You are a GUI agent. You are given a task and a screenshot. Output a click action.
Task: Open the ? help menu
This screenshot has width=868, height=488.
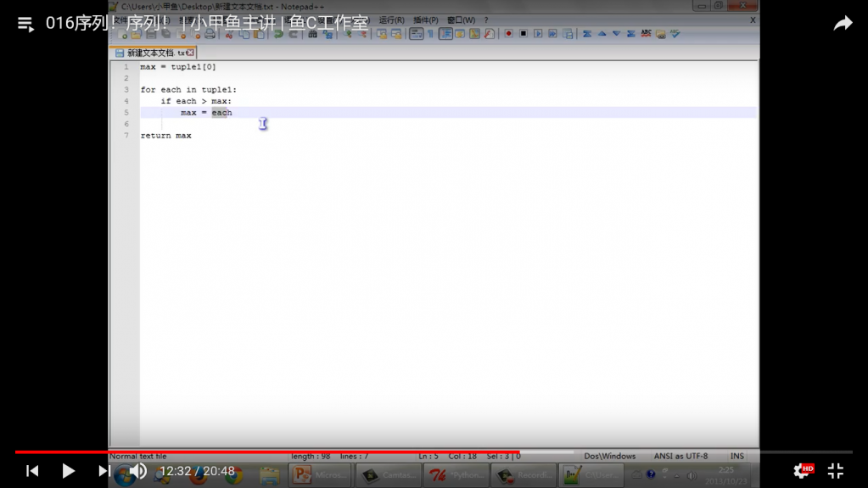point(486,20)
